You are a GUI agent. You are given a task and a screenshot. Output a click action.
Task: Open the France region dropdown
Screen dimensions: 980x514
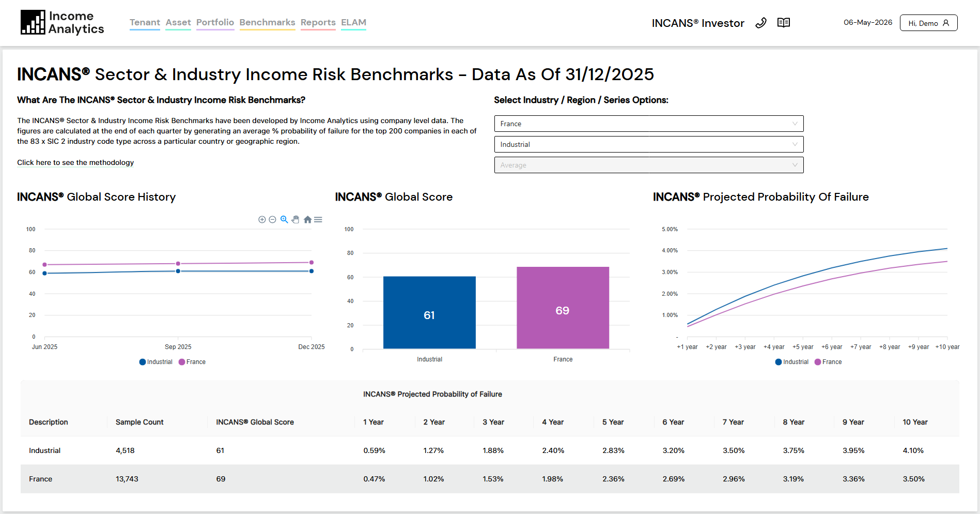649,124
